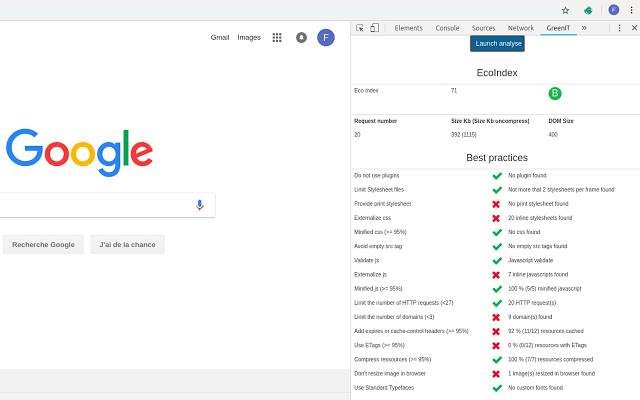Select 'No print stylesheet found' text
640x400 pixels.
[538, 204]
